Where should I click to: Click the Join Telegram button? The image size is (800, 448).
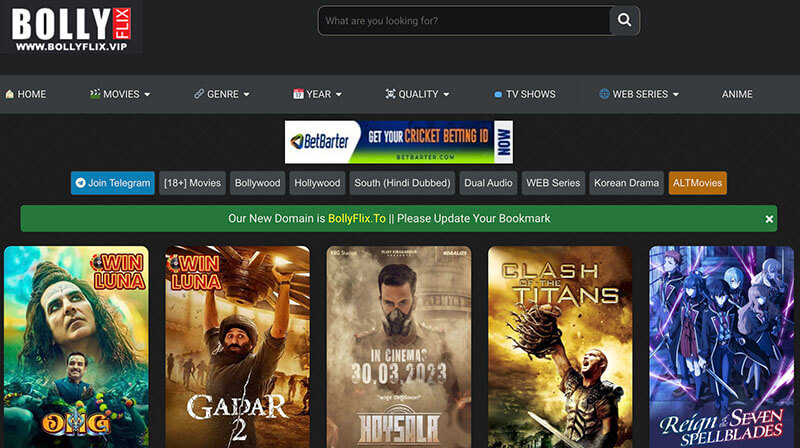(x=113, y=183)
